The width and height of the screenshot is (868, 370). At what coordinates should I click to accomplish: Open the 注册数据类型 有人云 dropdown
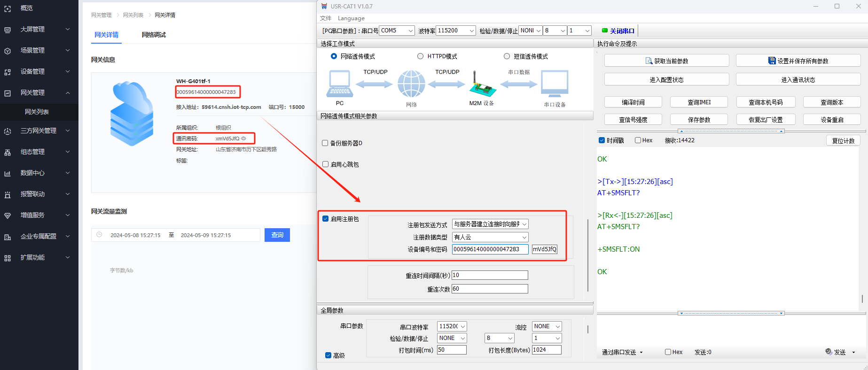pos(490,237)
